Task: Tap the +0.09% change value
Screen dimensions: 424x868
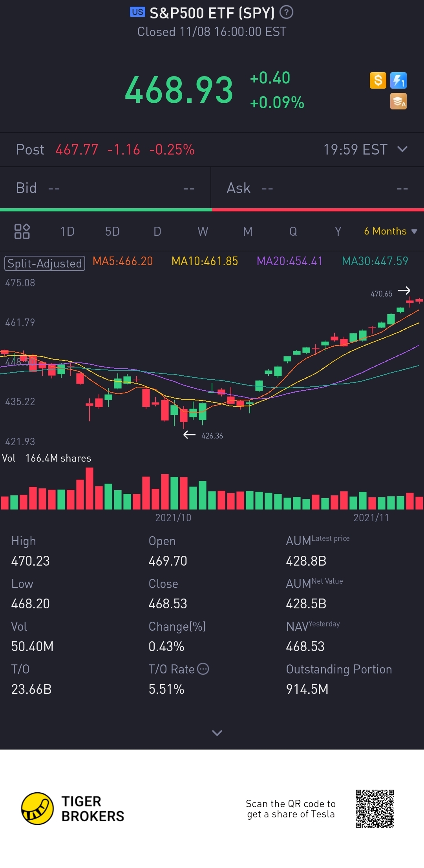Action: point(277,103)
